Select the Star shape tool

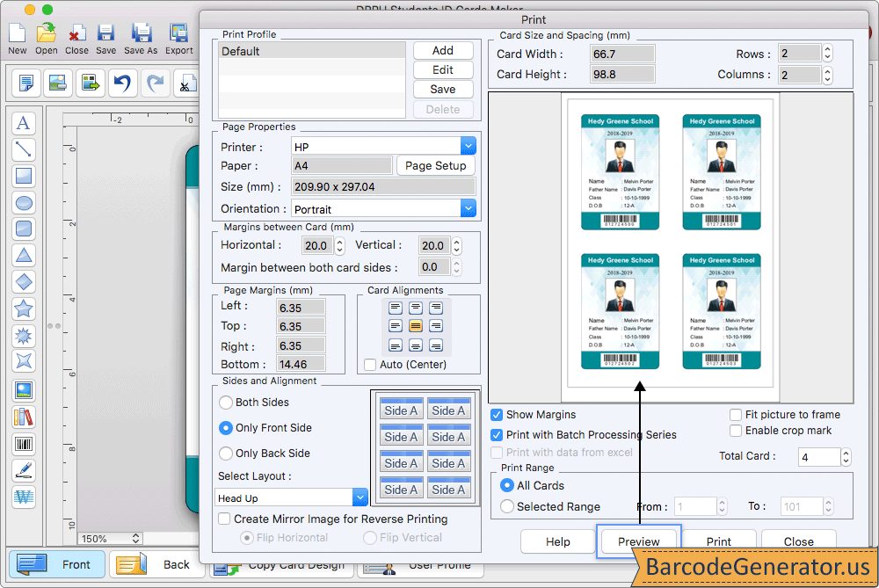[x=24, y=309]
